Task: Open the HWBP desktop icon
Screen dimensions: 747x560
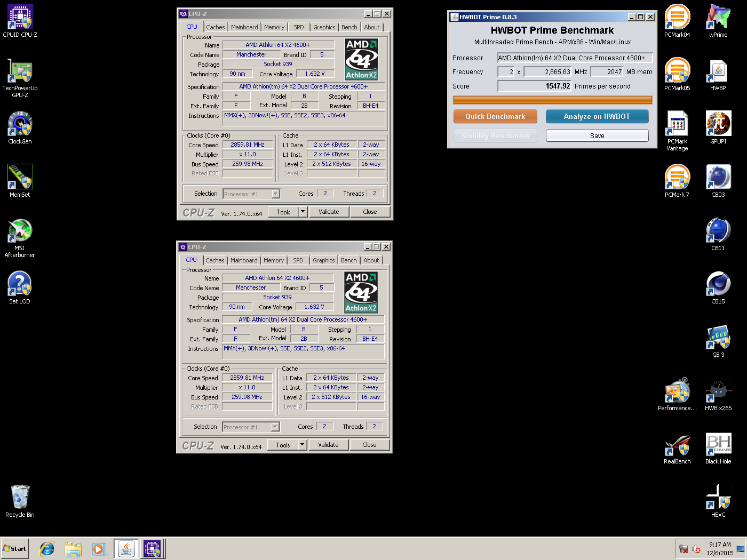Action: click(718, 75)
